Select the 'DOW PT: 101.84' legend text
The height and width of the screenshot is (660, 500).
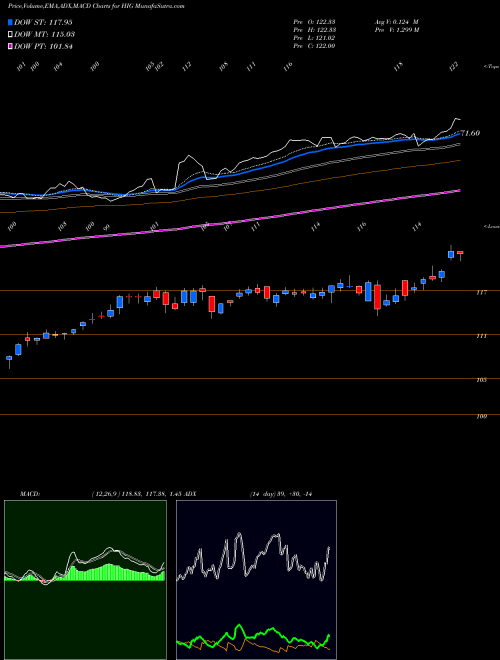(43, 46)
